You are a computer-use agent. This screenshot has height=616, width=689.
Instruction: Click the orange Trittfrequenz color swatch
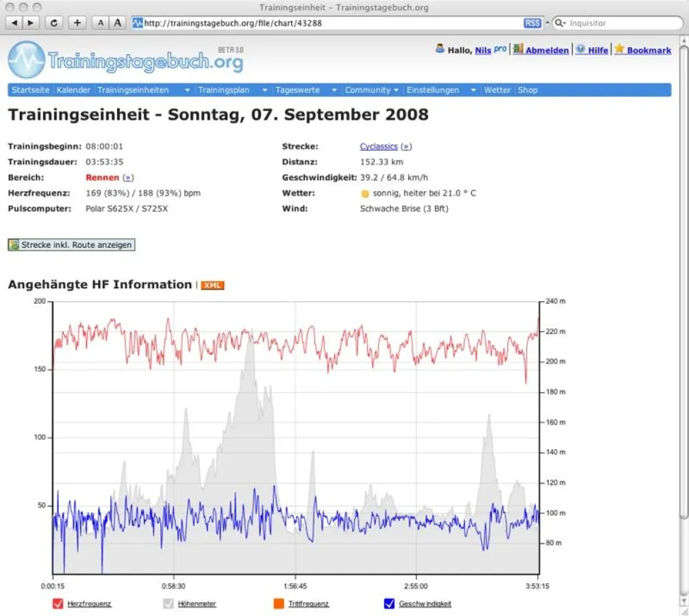278,604
